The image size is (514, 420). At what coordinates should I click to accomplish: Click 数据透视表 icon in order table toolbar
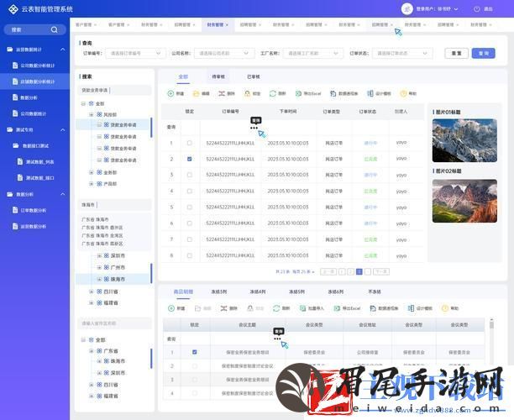[333, 93]
